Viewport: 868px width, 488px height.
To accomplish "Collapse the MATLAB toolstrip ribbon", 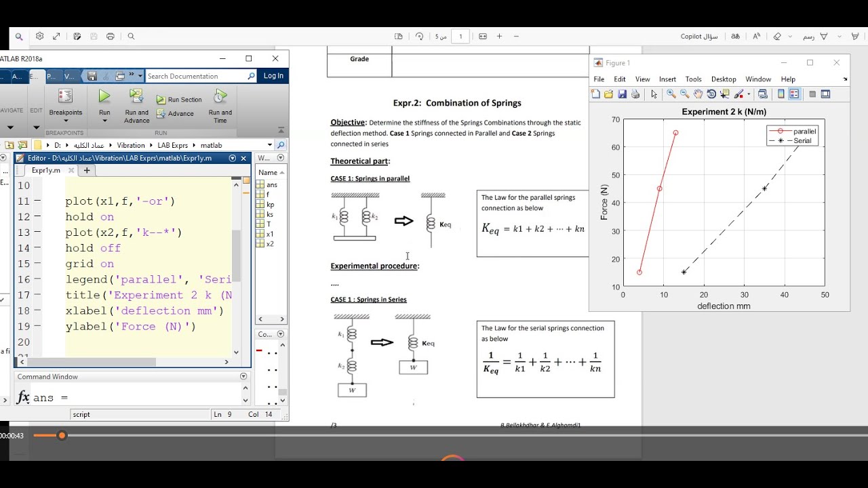I will coord(281,130).
